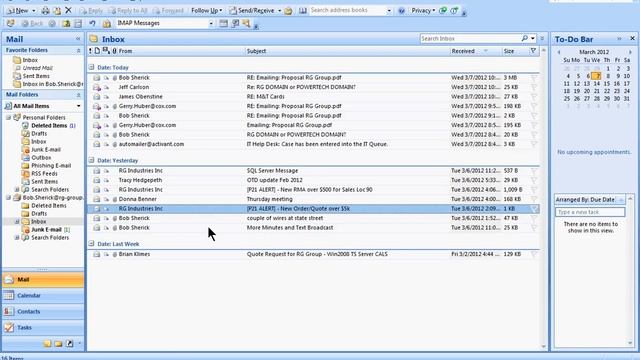Click the Importance exclamation column header
This screenshot has width=640, height=360.
tap(90, 51)
